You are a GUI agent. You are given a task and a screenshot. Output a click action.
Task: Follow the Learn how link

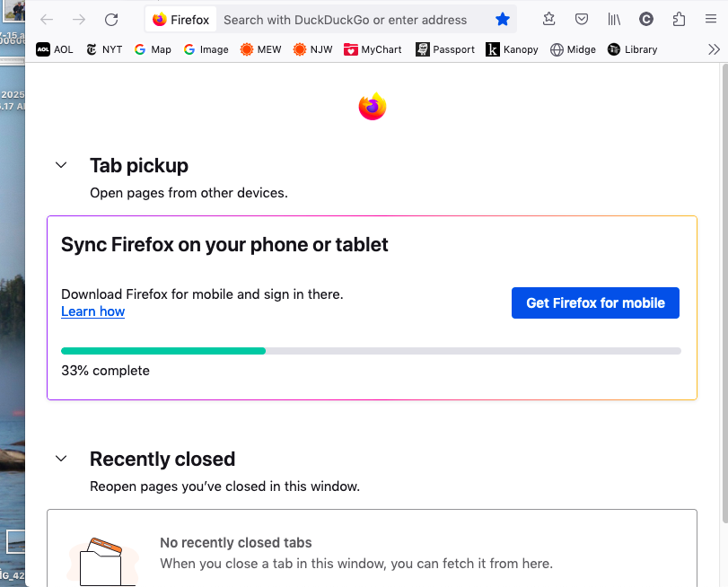point(92,311)
